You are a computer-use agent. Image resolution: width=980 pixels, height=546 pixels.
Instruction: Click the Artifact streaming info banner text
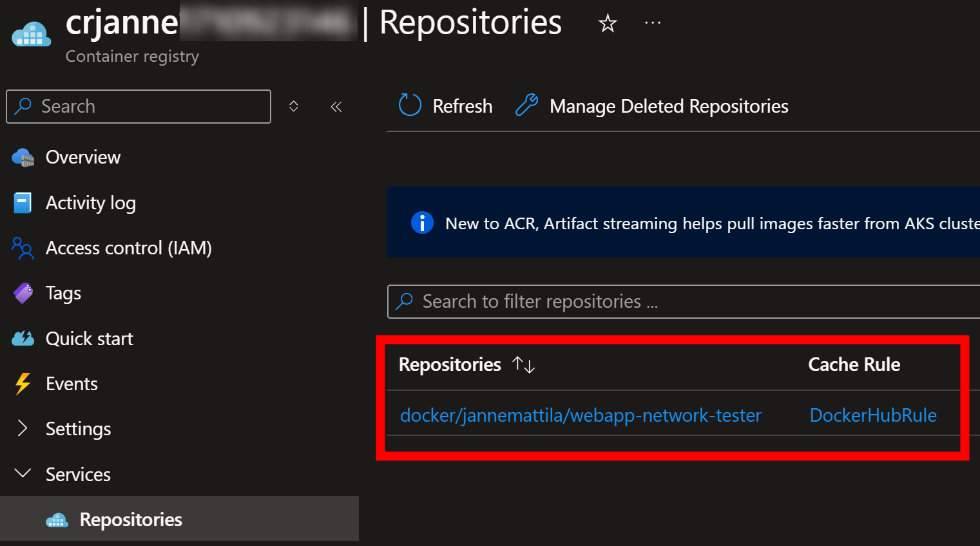click(712, 223)
